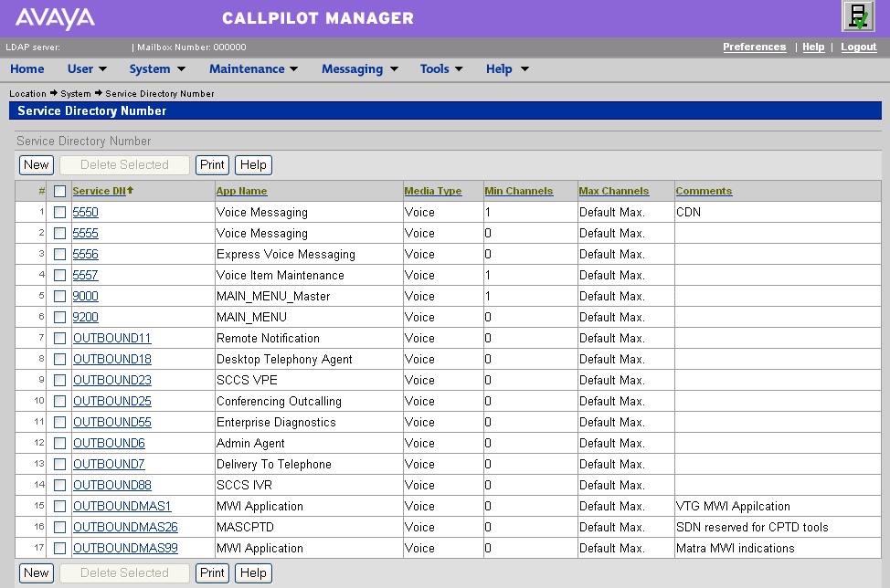Open the 5556 Express Voice Messaging DN
890x588 pixels.
tap(86, 255)
